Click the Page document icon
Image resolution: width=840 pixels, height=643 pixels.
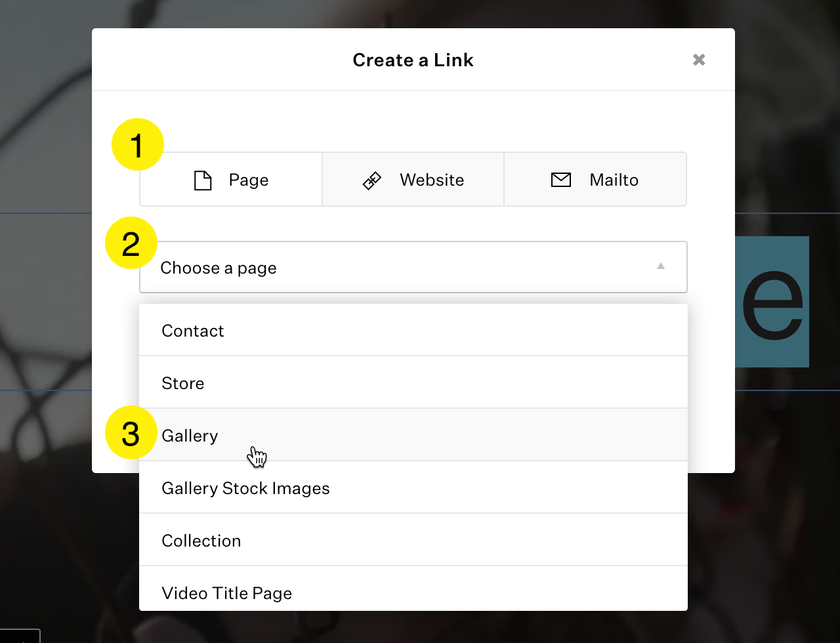pyautogui.click(x=203, y=180)
